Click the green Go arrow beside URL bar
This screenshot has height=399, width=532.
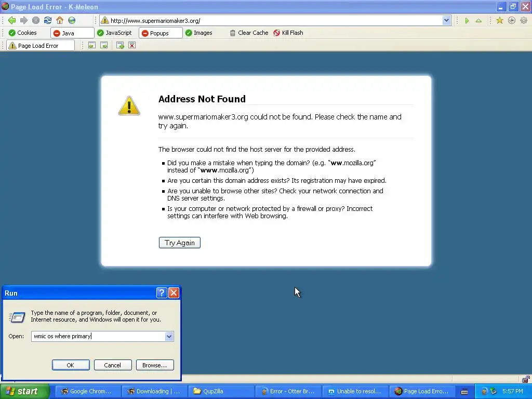467,21
